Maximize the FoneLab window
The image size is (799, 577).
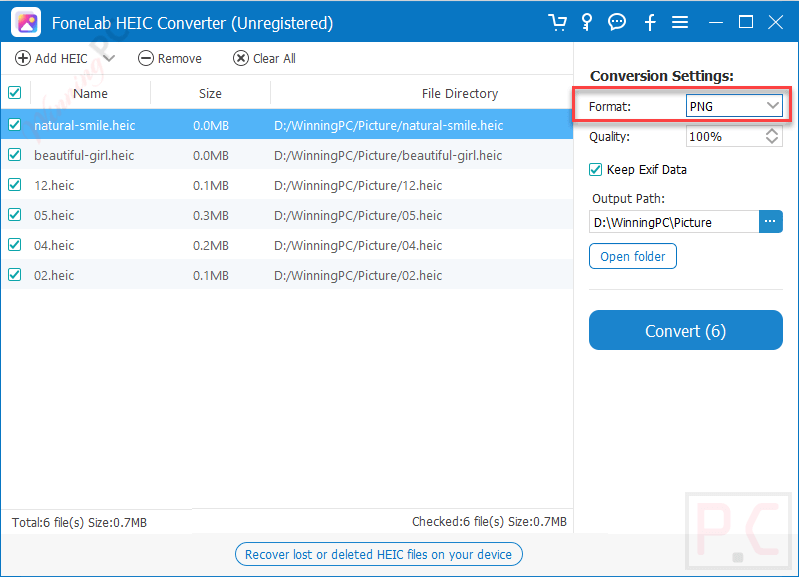pos(745,22)
